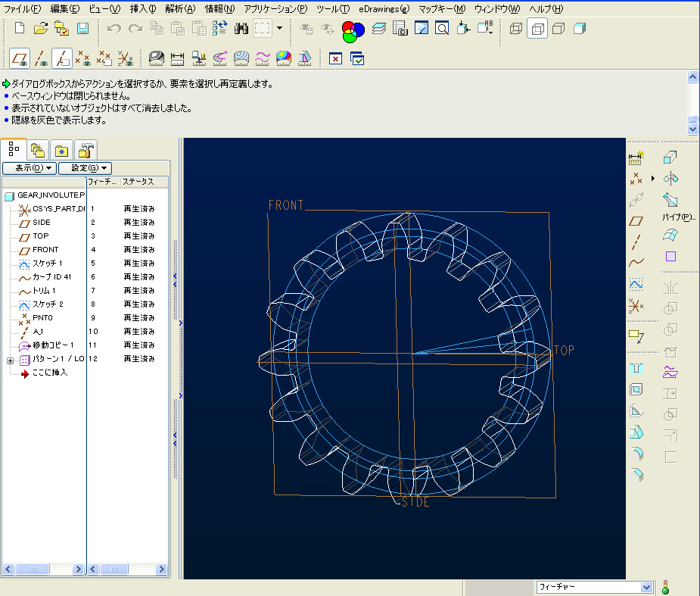This screenshot has width=700, height=596.
Task: Click the Extrude tool icon in right toolbar
Action: [x=670, y=157]
